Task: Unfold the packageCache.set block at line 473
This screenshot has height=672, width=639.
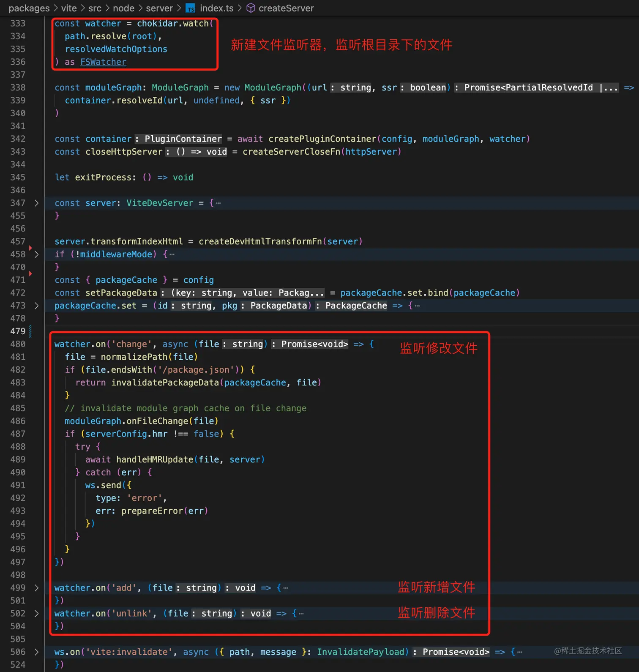Action: click(36, 306)
